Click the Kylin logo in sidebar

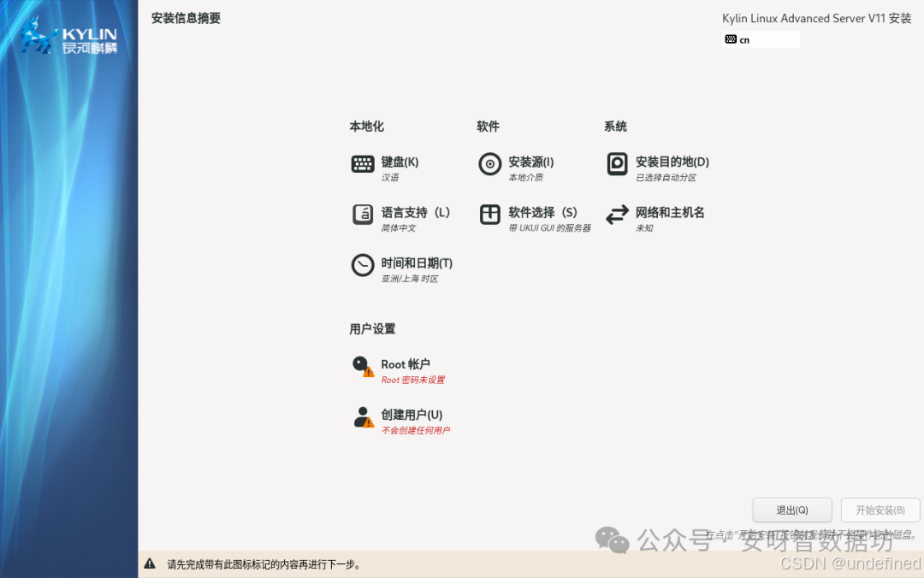pos(68,37)
